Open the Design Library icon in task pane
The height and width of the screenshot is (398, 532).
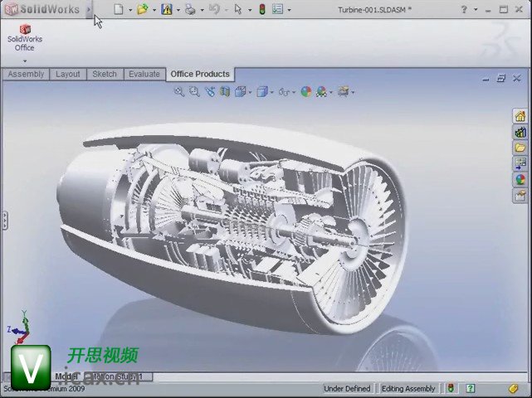pos(520,132)
